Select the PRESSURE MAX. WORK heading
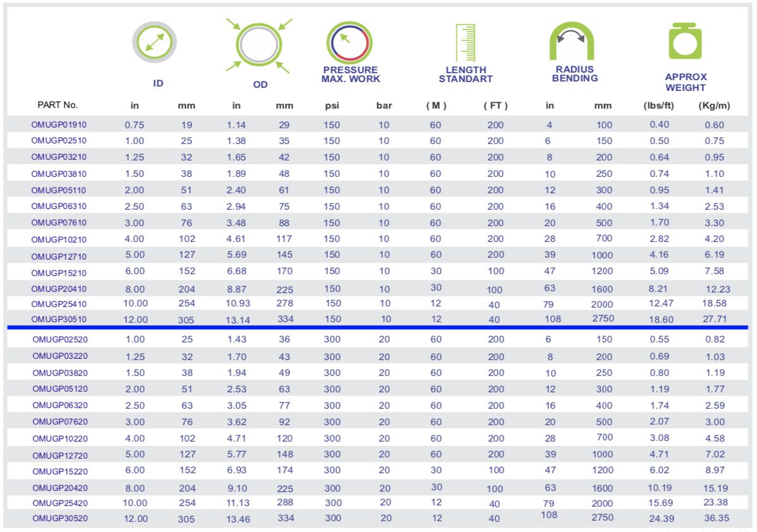Screen dimensions: 757x532 (x=350, y=75)
